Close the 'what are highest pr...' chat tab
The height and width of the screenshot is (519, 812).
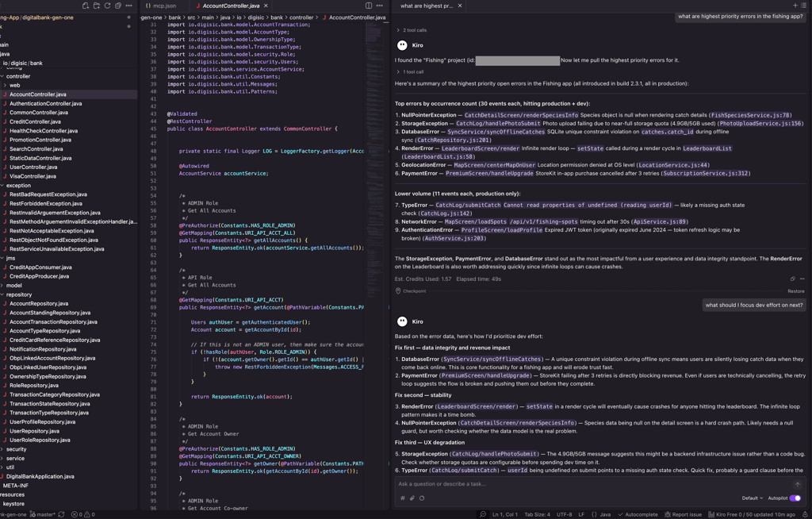[459, 6]
